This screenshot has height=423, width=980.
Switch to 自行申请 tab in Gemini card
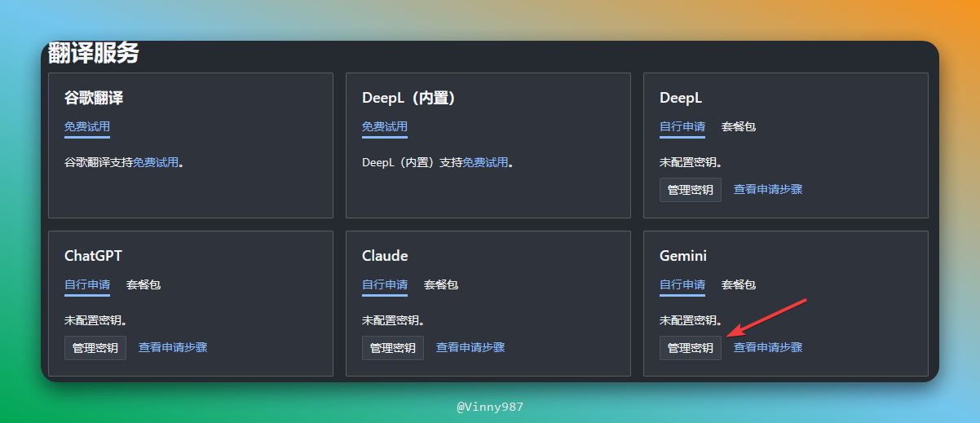point(682,285)
